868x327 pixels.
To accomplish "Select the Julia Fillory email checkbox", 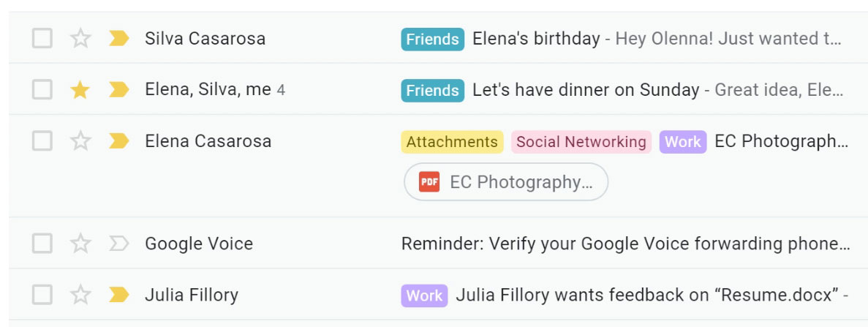I will tap(42, 295).
